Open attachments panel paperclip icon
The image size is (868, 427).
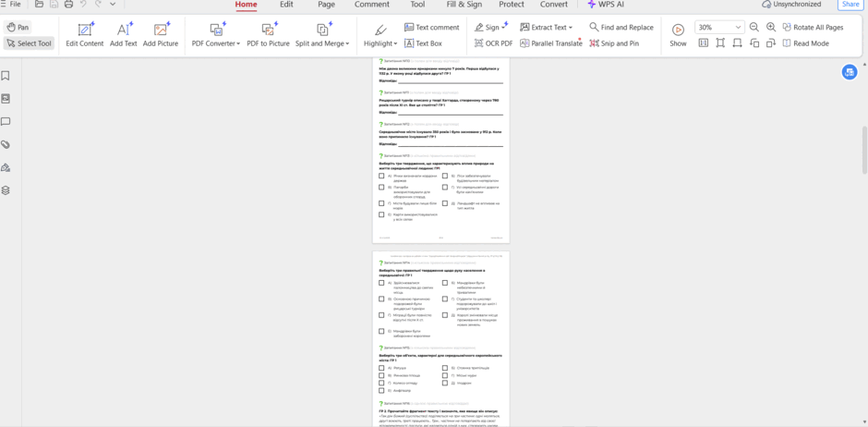(6, 144)
